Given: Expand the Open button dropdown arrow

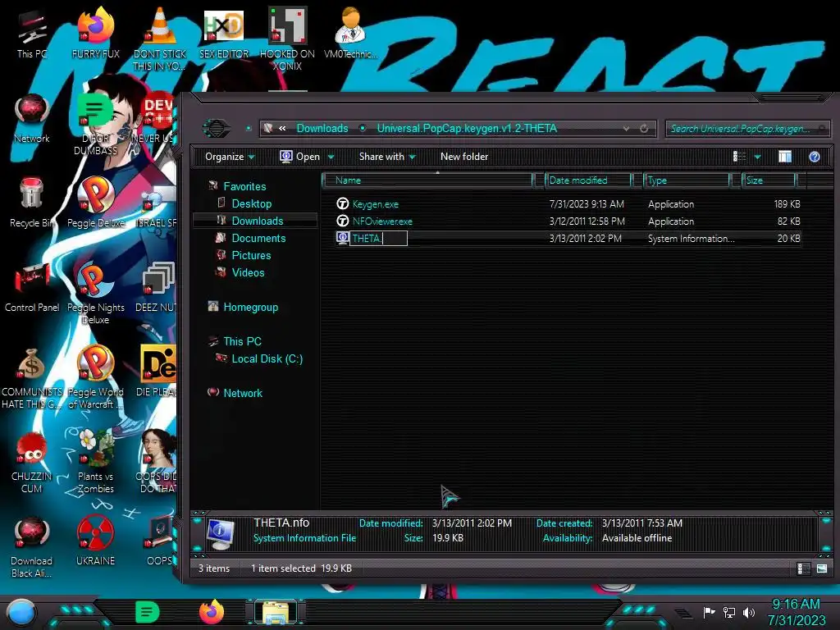Looking at the screenshot, I should coord(331,157).
